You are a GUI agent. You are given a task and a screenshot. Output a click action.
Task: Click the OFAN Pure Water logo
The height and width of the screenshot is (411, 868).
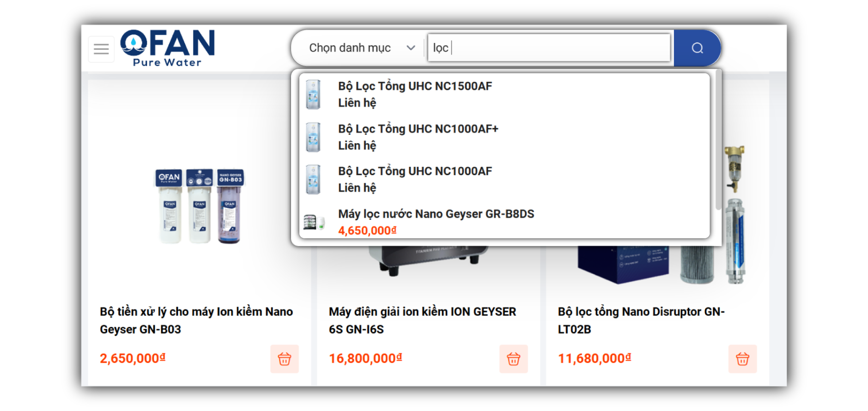click(x=168, y=48)
